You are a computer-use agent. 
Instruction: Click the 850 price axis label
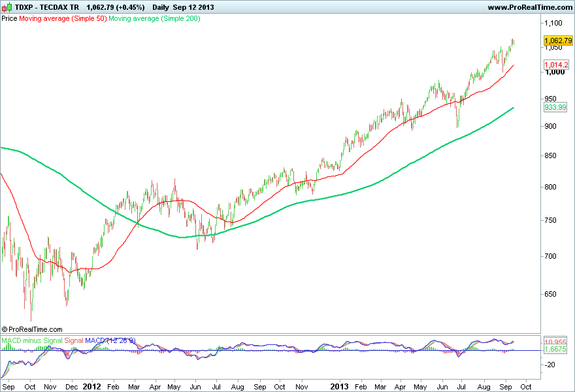(550, 156)
